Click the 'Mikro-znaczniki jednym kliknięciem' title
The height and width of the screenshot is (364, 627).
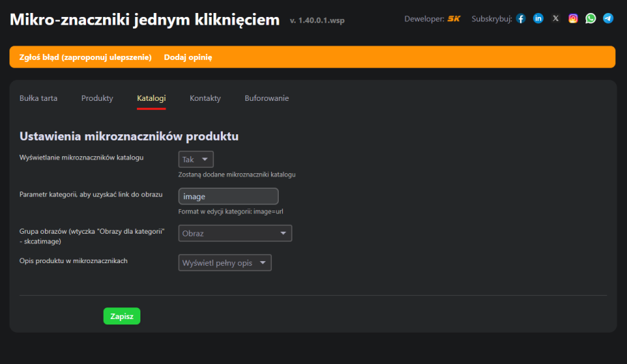point(144,20)
